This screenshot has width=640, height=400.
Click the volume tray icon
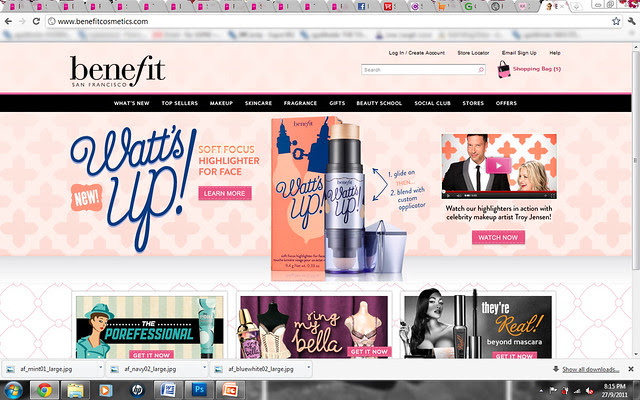pyautogui.click(x=589, y=391)
